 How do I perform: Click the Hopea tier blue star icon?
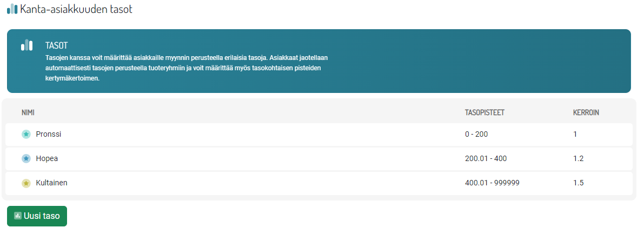click(x=26, y=159)
